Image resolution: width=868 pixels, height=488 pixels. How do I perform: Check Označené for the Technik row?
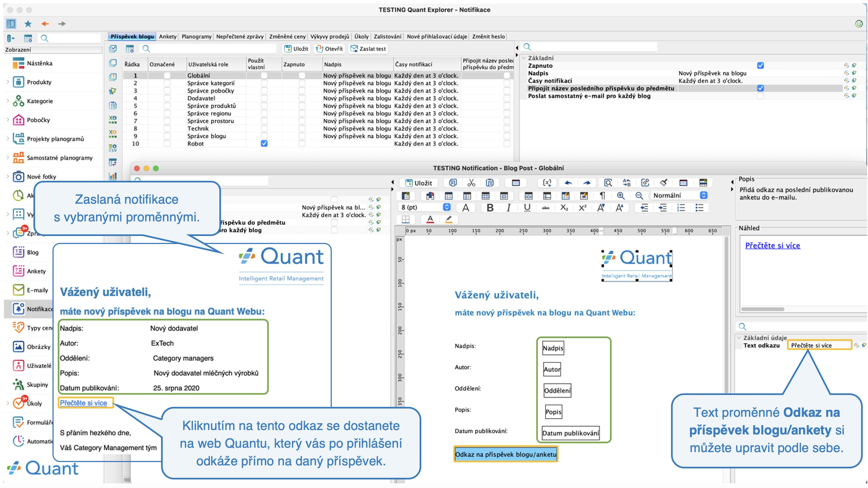point(167,129)
